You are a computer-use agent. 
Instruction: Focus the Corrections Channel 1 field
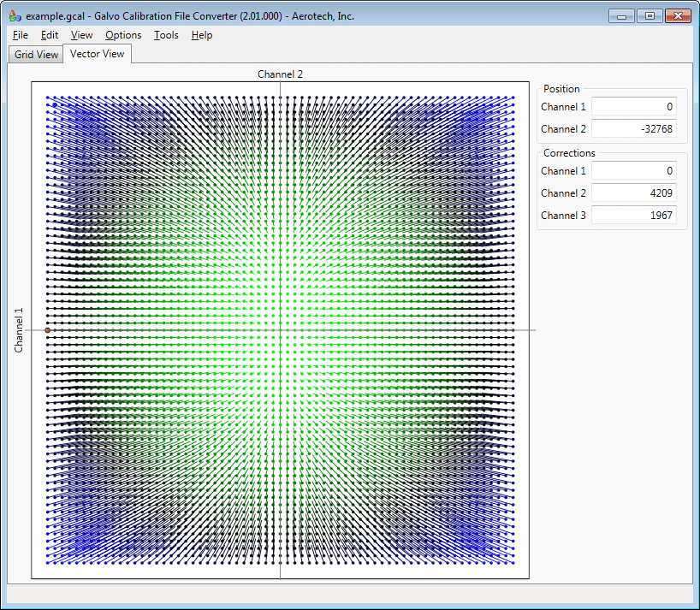[634, 171]
